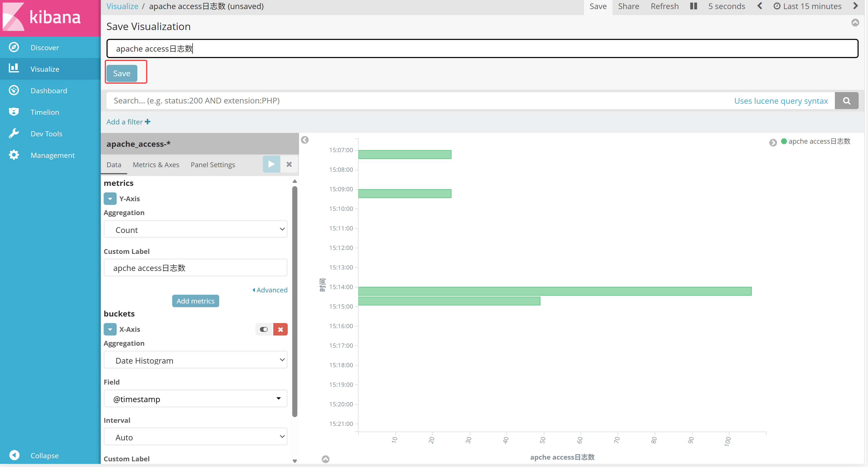
Task: Pause auto-refresh with the pause icon
Action: [x=694, y=6]
